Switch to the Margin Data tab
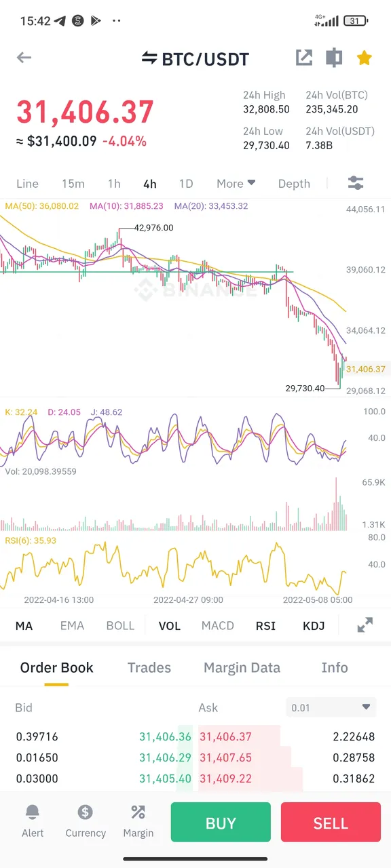 pyautogui.click(x=242, y=668)
